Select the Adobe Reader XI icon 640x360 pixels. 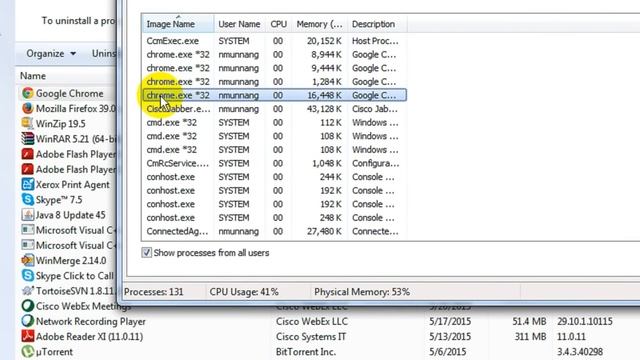(28, 336)
